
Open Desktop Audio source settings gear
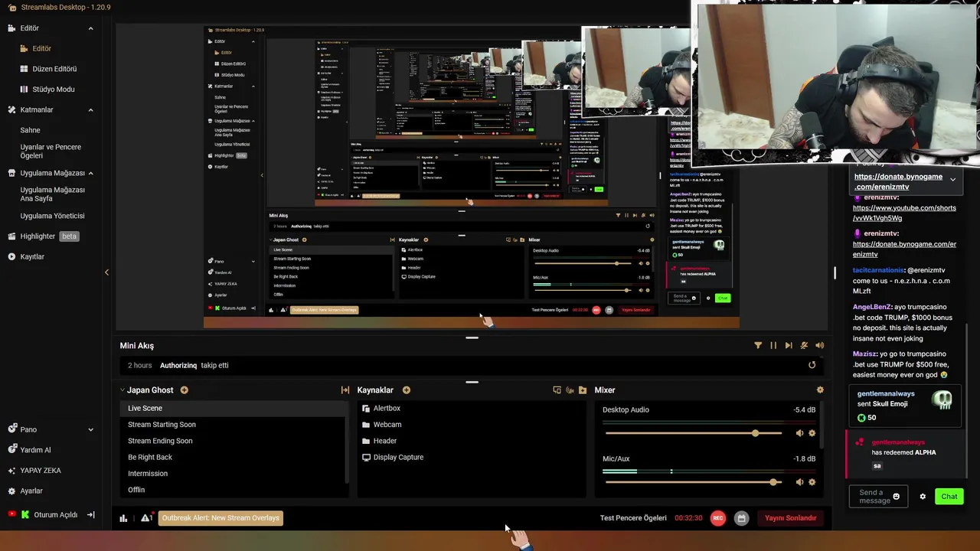click(x=812, y=433)
